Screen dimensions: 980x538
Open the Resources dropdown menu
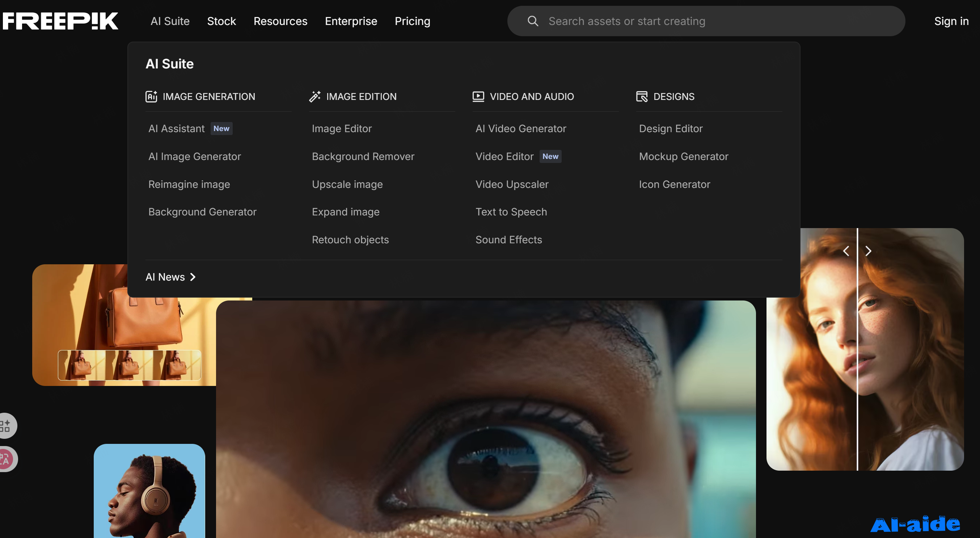(x=280, y=21)
